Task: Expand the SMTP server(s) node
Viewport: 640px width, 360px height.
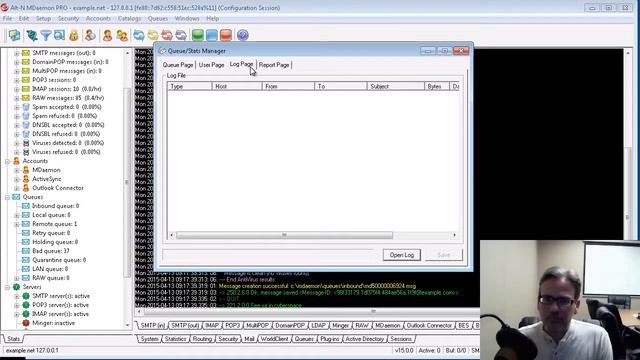Action: (x=17, y=296)
